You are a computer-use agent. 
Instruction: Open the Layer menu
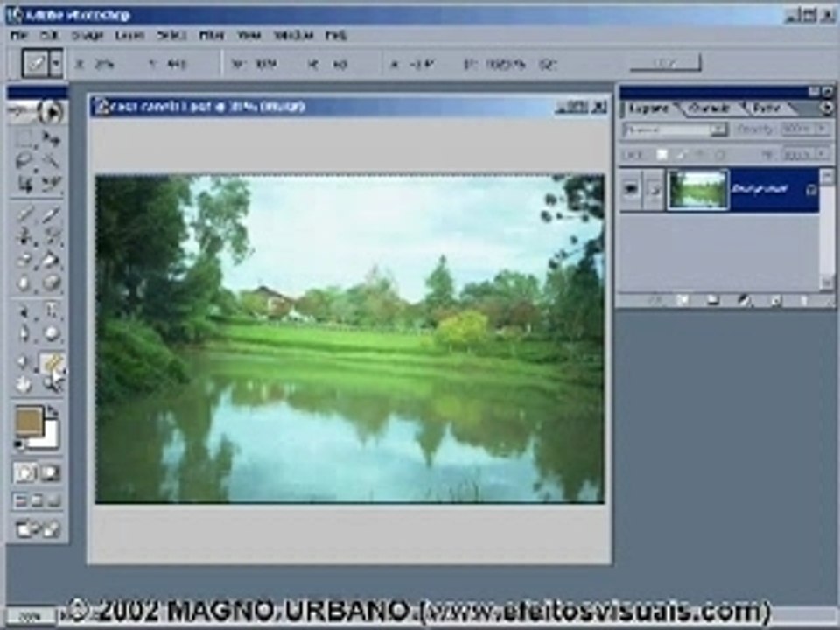(130, 35)
